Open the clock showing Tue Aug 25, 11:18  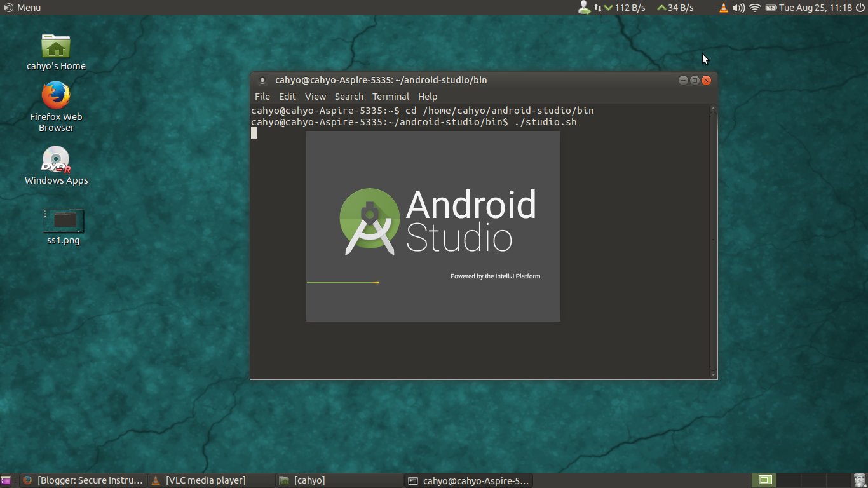[x=815, y=8]
